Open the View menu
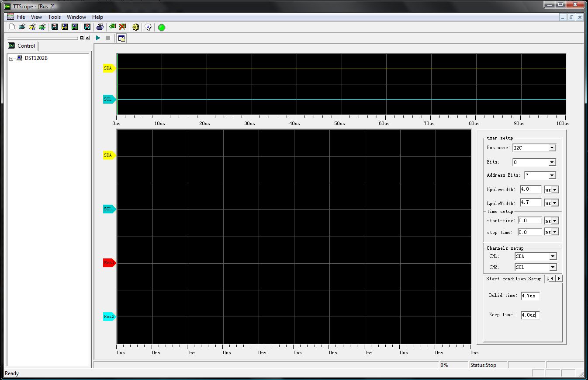Screen dimensions: 588x380 37,17
